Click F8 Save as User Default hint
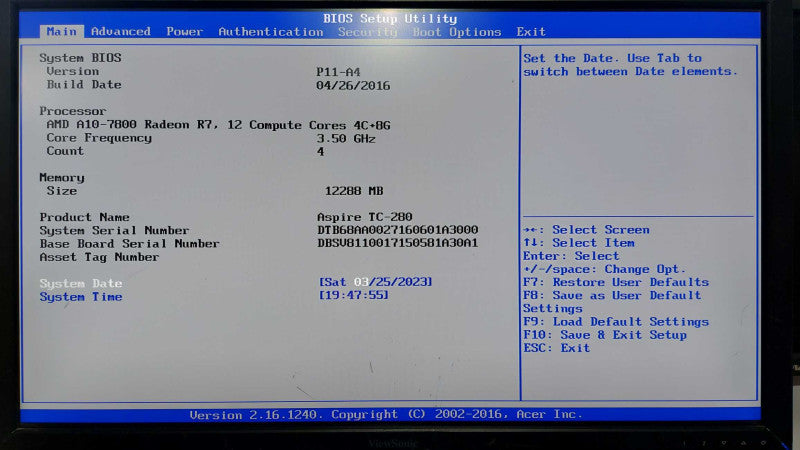Viewport: 800px width, 450px height. tap(612, 302)
